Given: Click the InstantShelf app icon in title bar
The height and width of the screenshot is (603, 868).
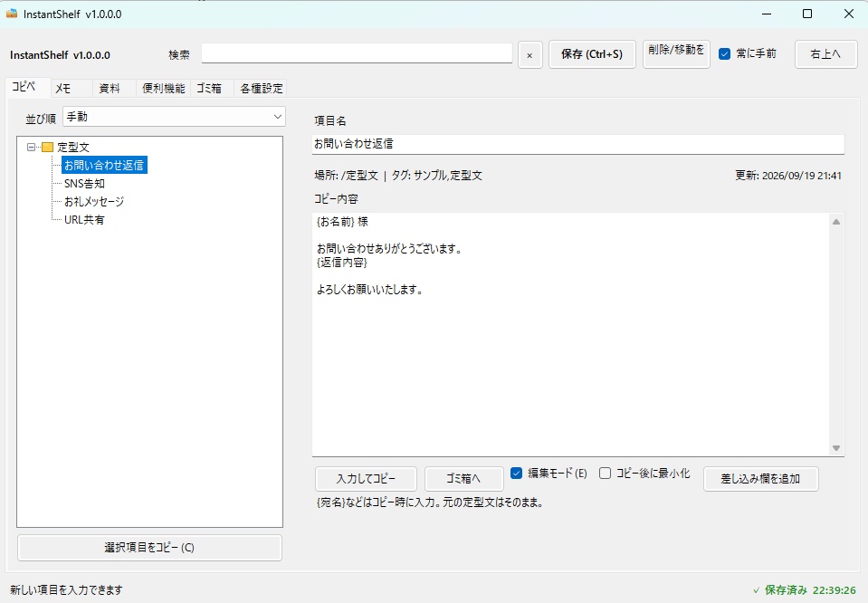Looking at the screenshot, I should tap(12, 14).
